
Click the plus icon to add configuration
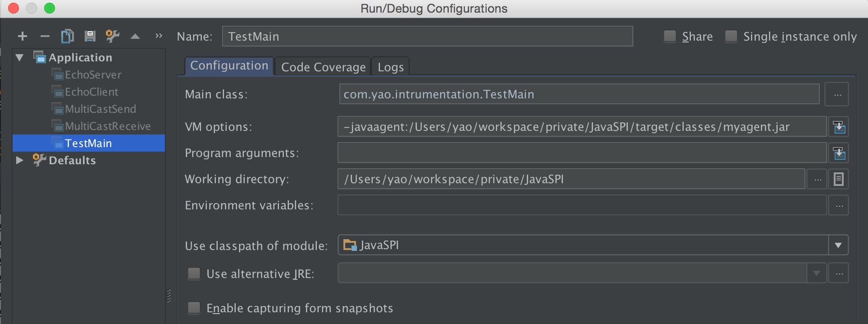tap(23, 36)
